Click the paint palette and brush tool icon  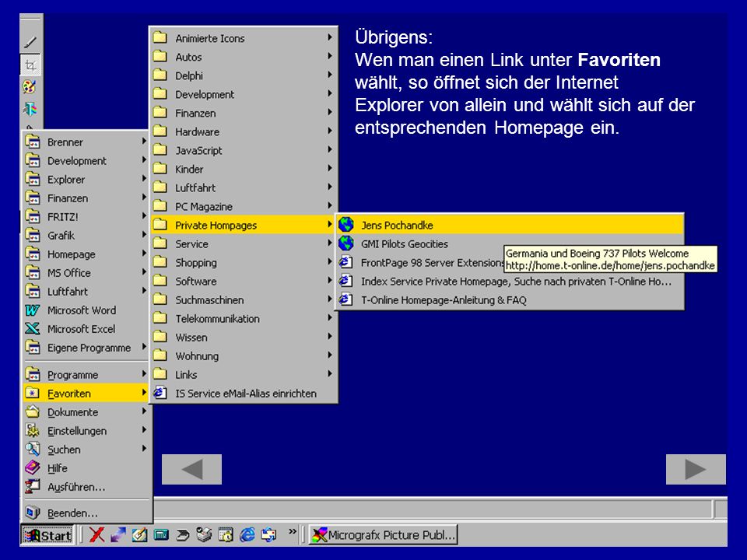click(x=30, y=86)
